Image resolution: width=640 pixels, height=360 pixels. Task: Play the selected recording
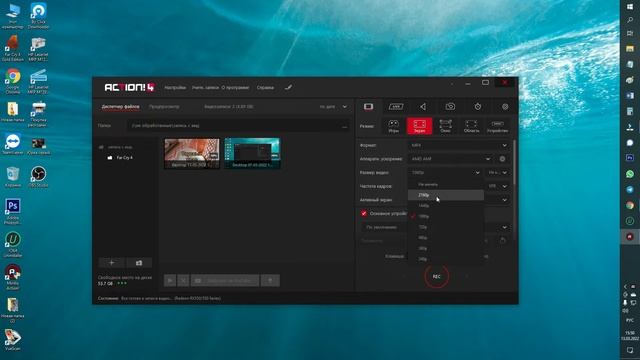[170, 280]
